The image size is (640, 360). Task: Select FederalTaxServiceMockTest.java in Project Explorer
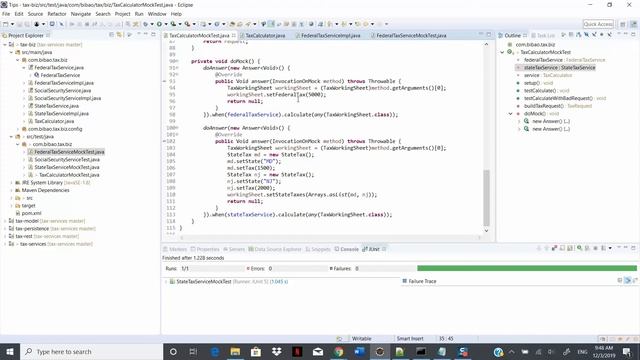click(69, 152)
